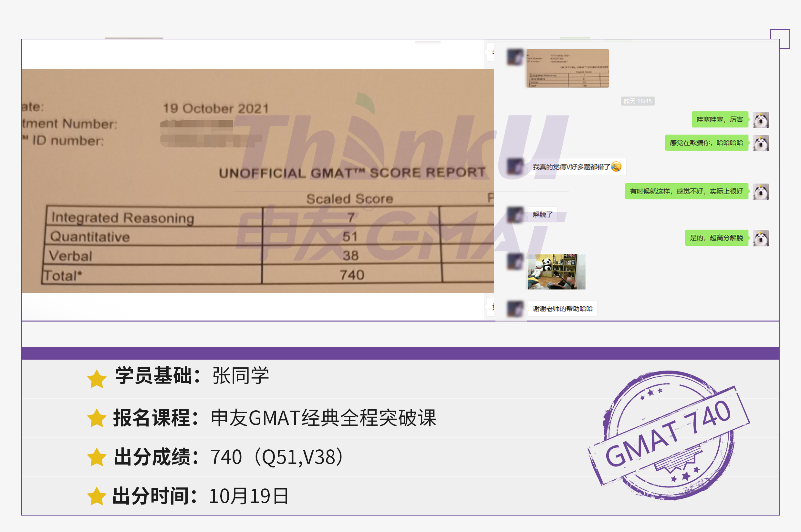
Task: Click the blurred avatar beside the panda photo
Action: tap(515, 261)
